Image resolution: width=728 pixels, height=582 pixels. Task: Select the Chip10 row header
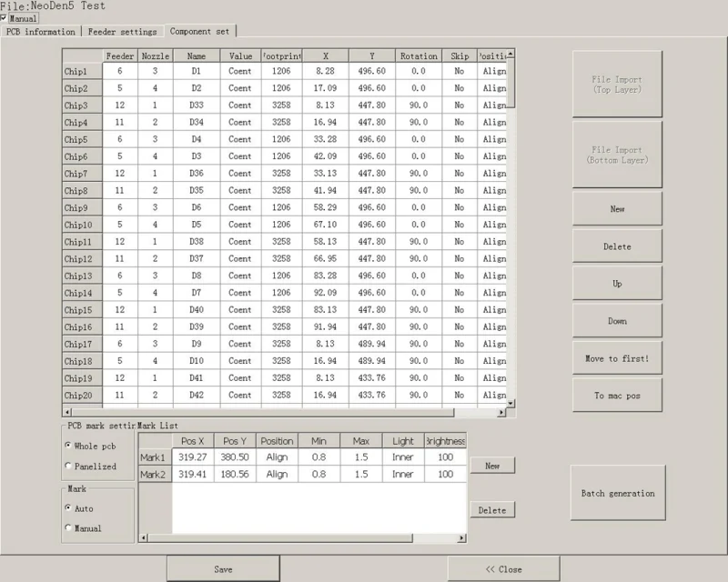pos(82,226)
